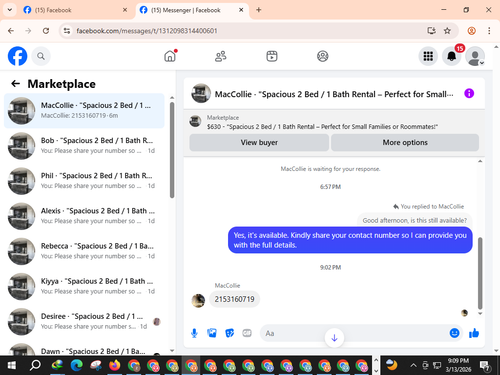Viewport: 500px width, 375px height.
Task: Open the Facebook search magnifier
Action: [41, 56]
